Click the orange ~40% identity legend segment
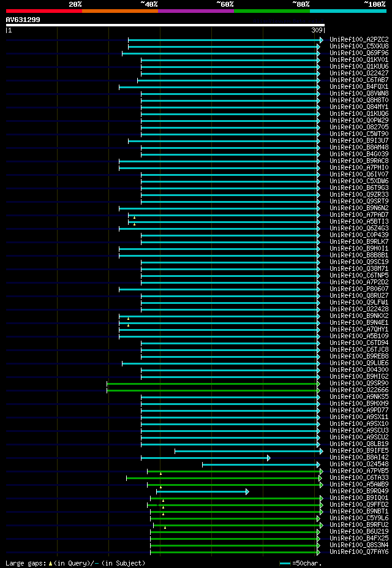 click(120, 11)
